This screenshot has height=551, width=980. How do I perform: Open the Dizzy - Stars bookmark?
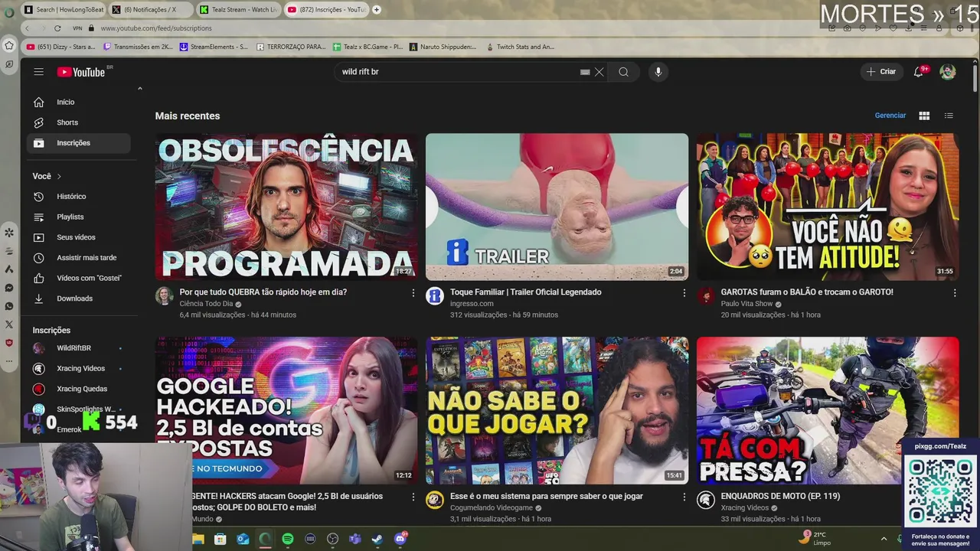(x=60, y=47)
